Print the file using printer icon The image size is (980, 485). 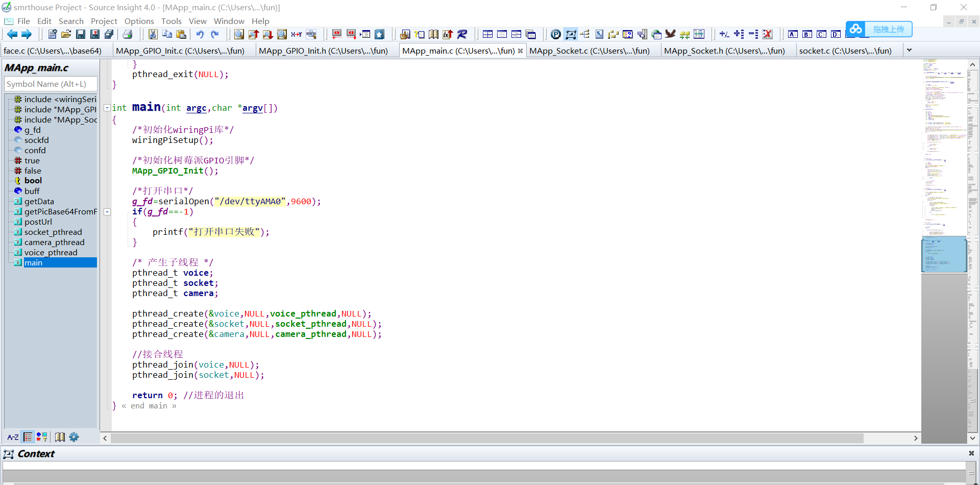[128, 34]
